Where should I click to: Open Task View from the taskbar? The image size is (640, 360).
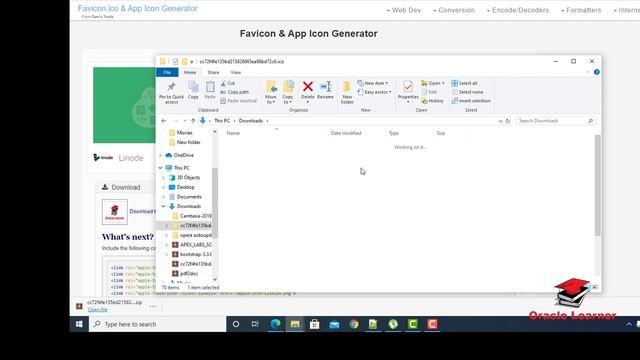point(255,324)
